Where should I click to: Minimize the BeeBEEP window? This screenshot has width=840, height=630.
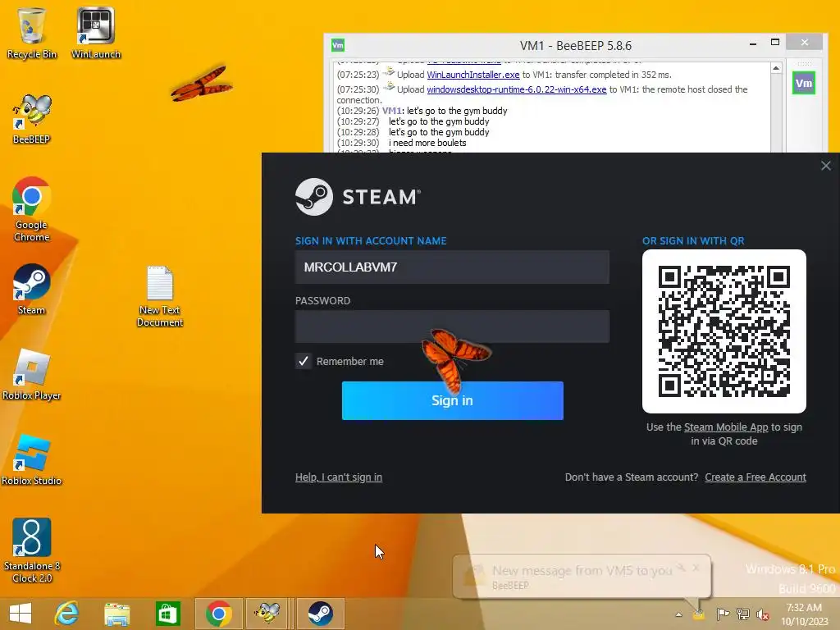tap(753, 43)
